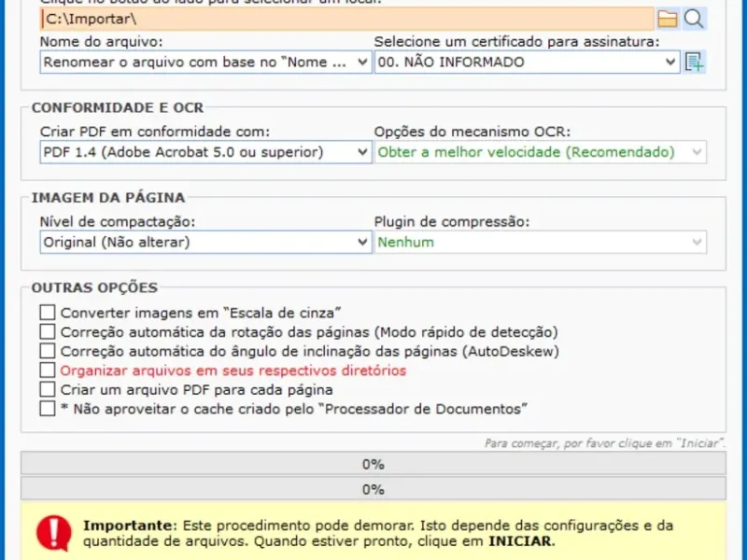Click the 'OUTRAS OPÇÕES' group title
This screenshot has width=747, height=560.
(x=95, y=287)
